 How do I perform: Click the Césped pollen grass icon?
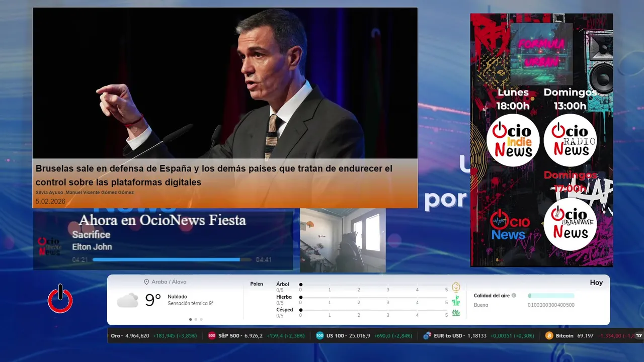tap(456, 313)
